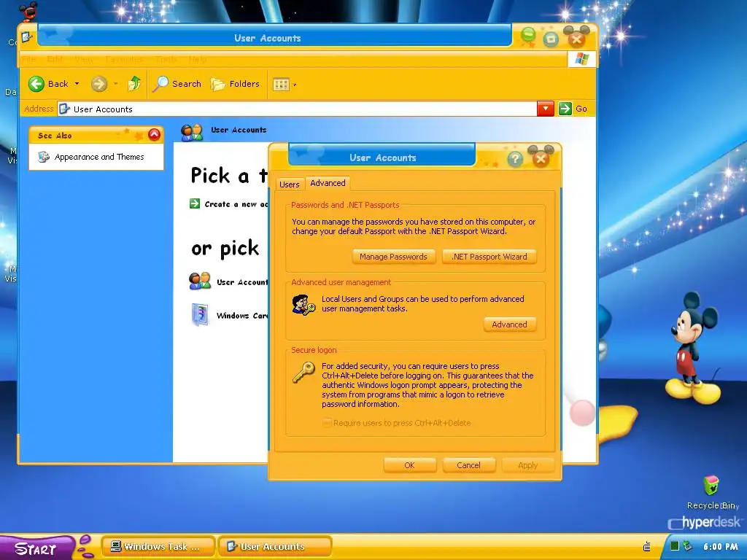The image size is (747, 560).
Task: Click the Windows flag logo icon
Action: click(x=581, y=59)
